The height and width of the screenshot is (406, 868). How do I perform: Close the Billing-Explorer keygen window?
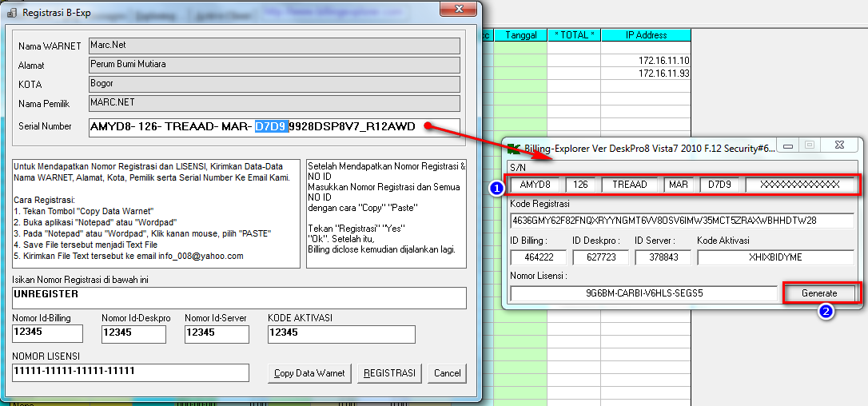(839, 145)
